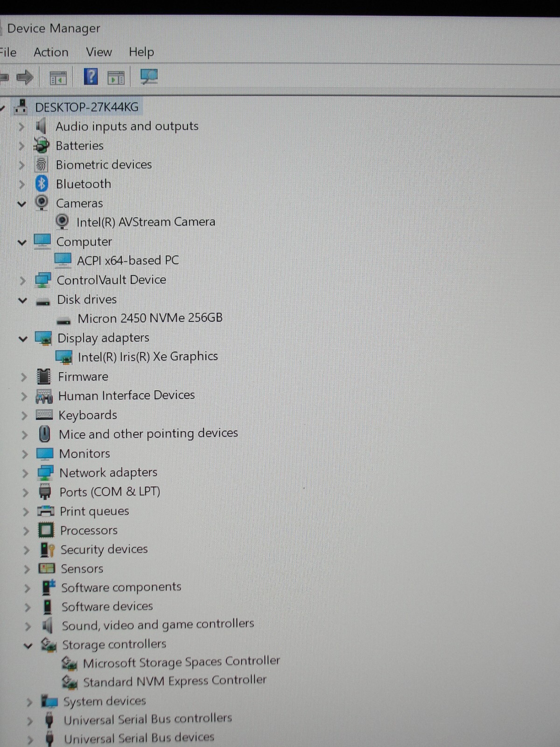This screenshot has width=560, height=747.
Task: Click the Biometric devices fingerprint icon
Action: pos(42,164)
